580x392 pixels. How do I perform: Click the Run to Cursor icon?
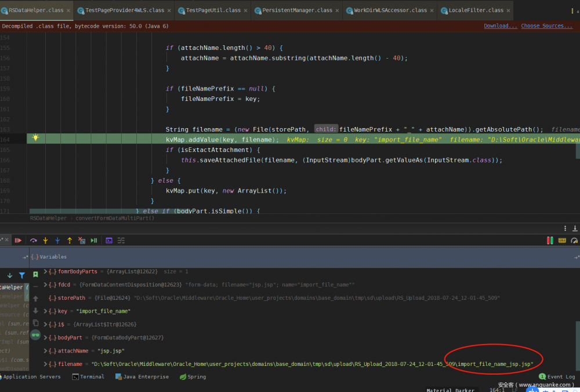[x=94, y=240]
